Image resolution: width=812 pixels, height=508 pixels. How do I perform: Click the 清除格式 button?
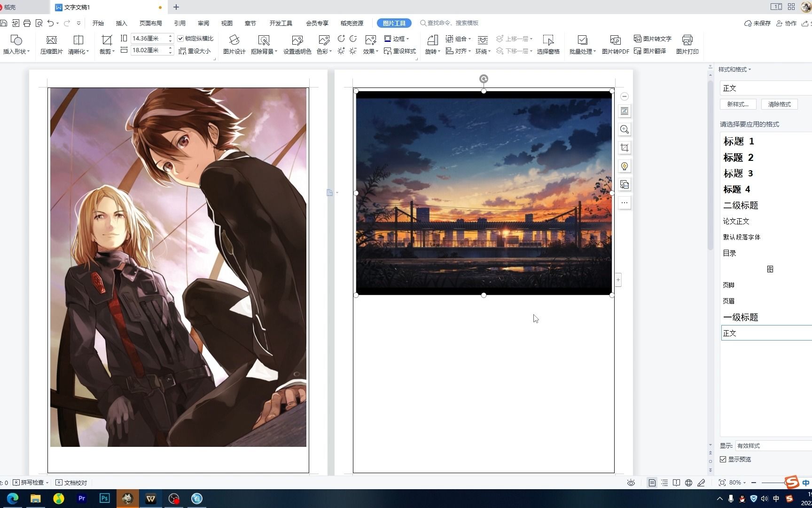[x=780, y=104]
